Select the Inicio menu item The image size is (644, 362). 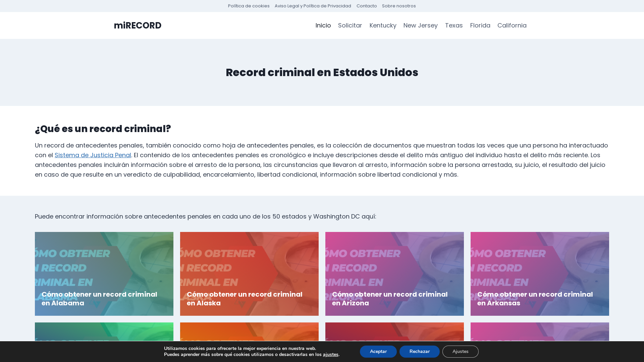click(323, 25)
